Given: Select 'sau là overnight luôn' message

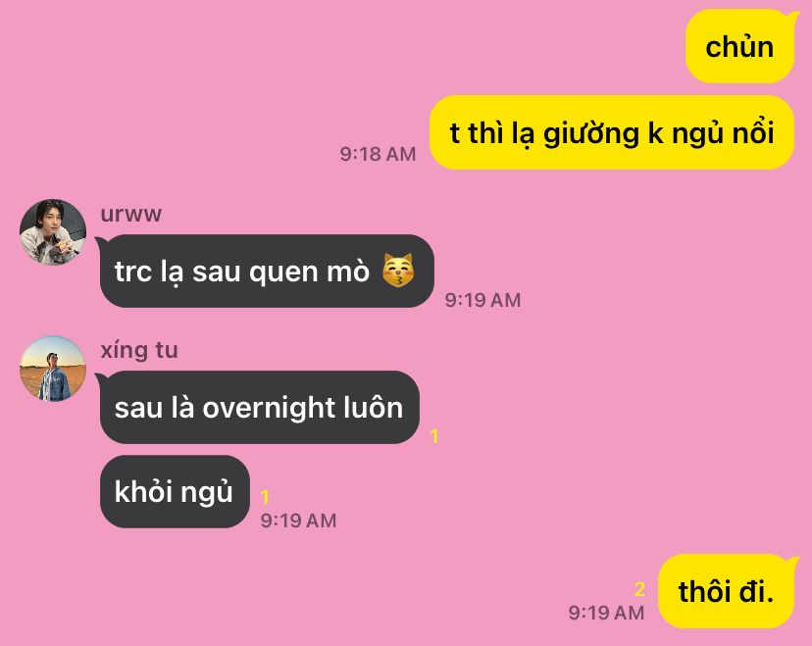Looking at the screenshot, I should [260, 407].
